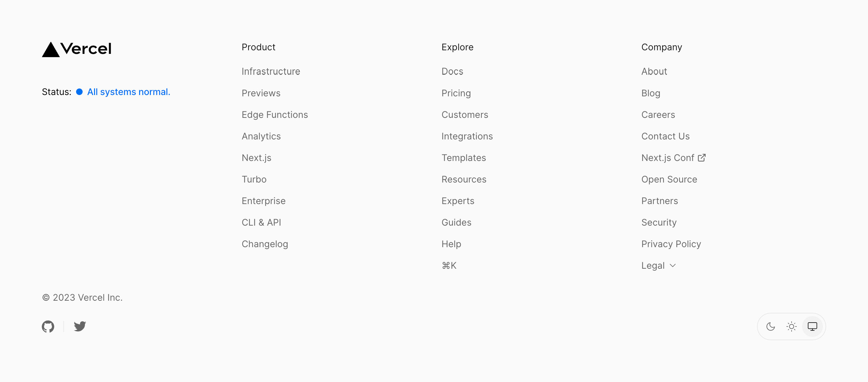
Task: Open the Careers page link
Action: [x=658, y=115]
